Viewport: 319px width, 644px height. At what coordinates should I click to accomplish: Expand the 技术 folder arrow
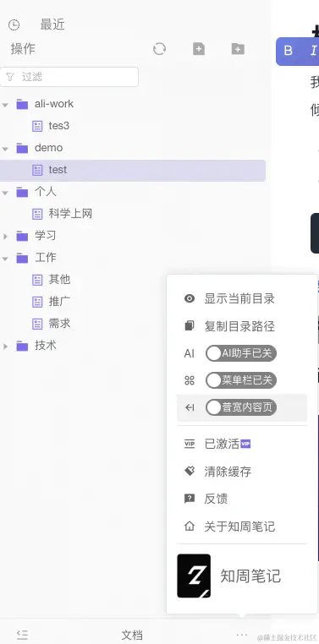coord(5,347)
